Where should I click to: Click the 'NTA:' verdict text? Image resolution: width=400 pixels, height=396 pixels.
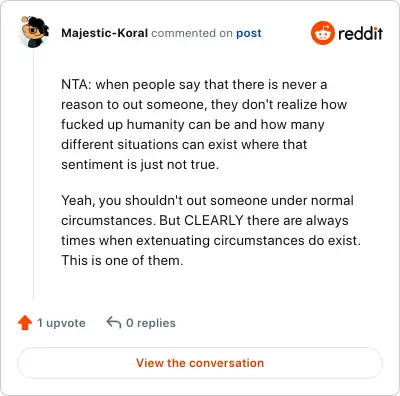pos(76,85)
